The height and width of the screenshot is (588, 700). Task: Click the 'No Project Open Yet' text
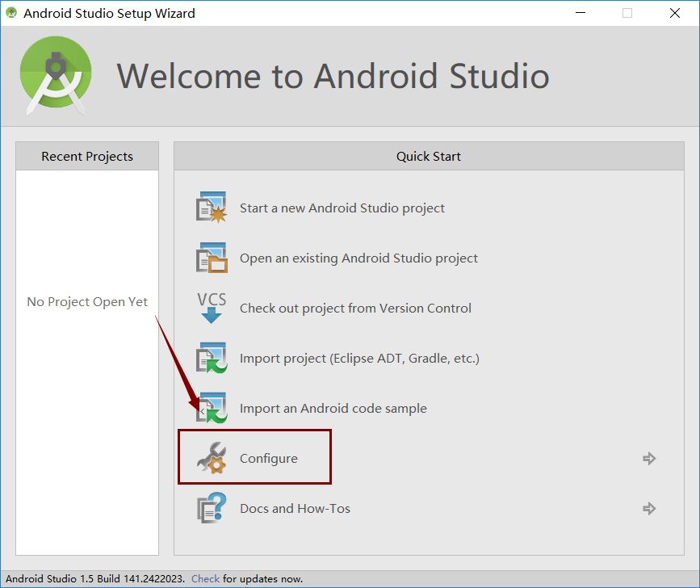click(87, 302)
